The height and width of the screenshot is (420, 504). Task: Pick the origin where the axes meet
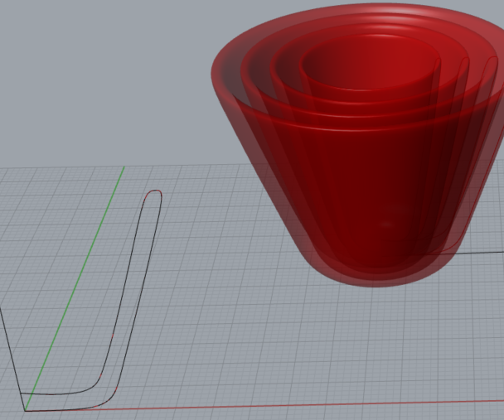(x=26, y=410)
